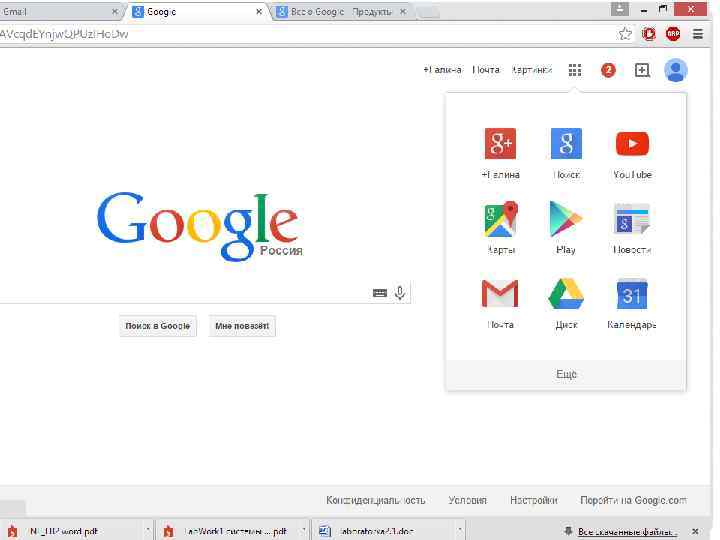Open Google Play app icon
Viewport: 720px width, 540px height.
click(566, 219)
